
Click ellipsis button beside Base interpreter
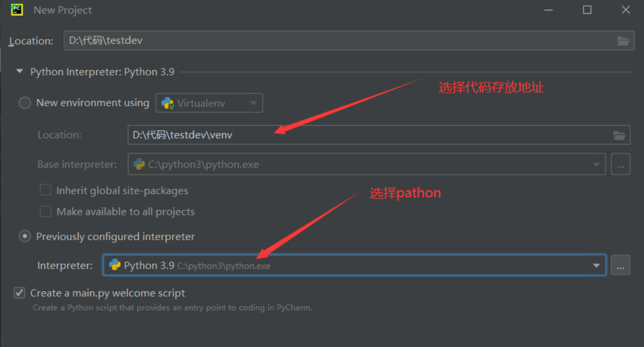point(620,165)
